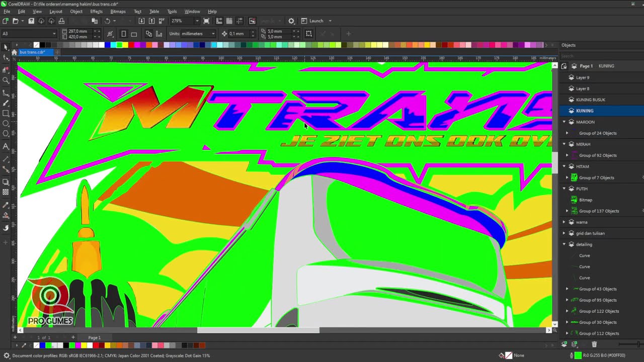The height and width of the screenshot is (362, 644).
Task: Select the Freehand curve tool
Action: click(x=6, y=93)
